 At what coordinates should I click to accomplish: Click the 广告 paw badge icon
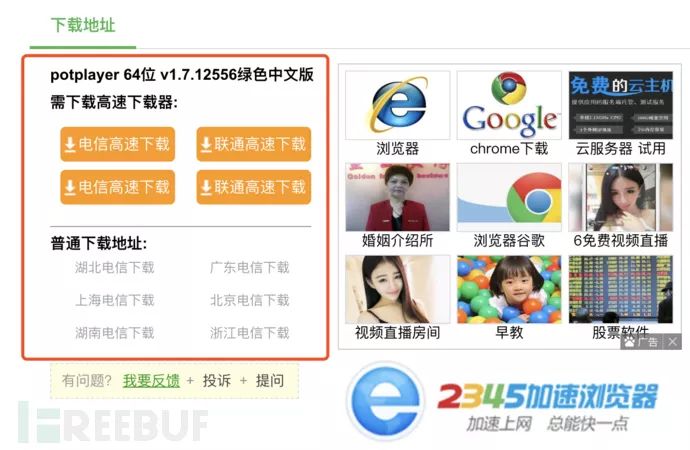[x=630, y=342]
